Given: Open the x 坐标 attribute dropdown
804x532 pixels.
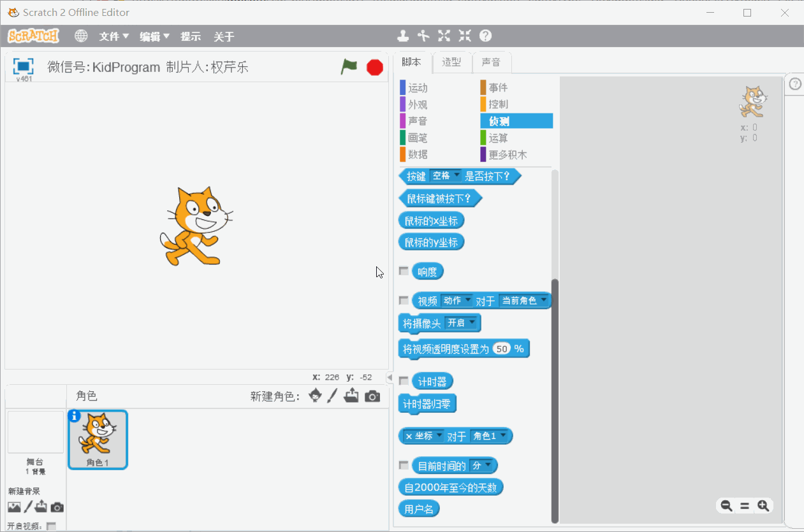Looking at the screenshot, I should [423, 436].
